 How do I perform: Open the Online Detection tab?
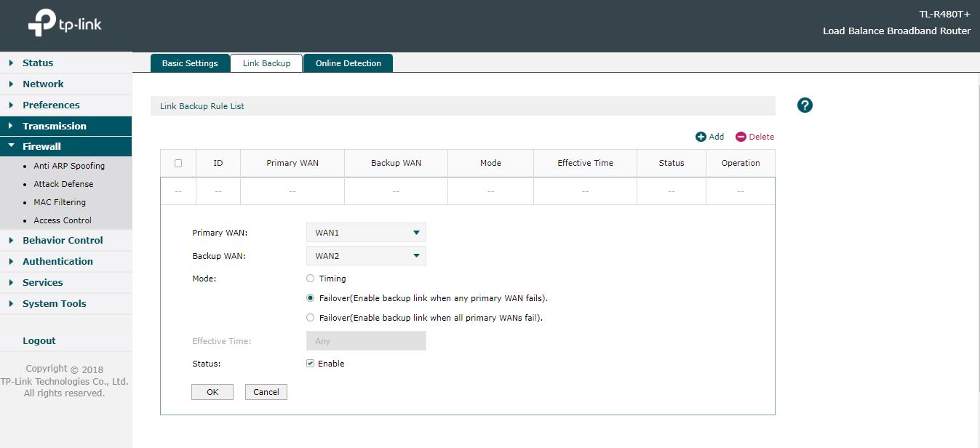(348, 63)
